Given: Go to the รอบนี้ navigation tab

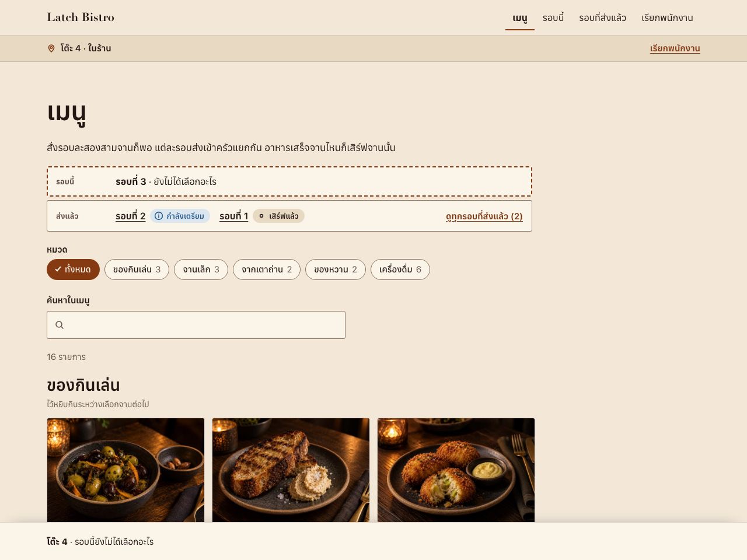Looking at the screenshot, I should coord(553,18).
